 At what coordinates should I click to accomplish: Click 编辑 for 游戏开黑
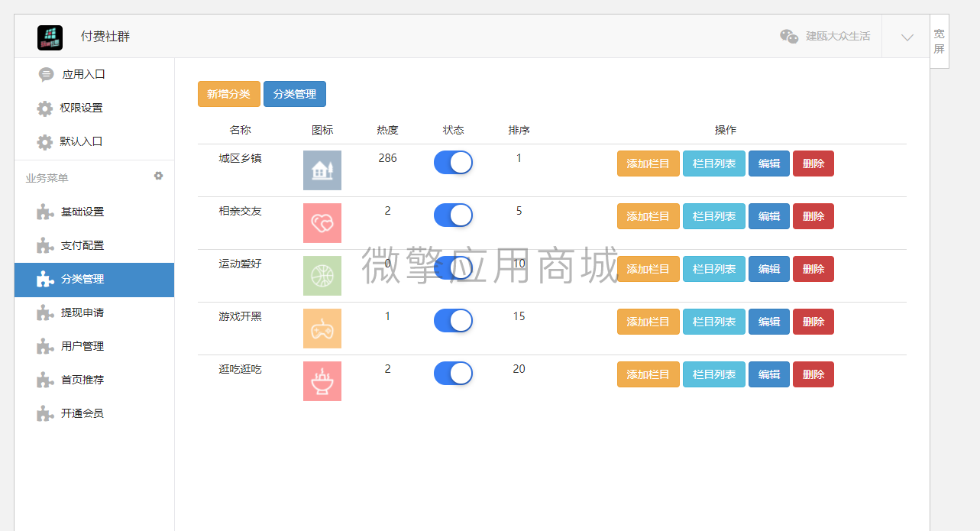pyautogui.click(x=769, y=322)
